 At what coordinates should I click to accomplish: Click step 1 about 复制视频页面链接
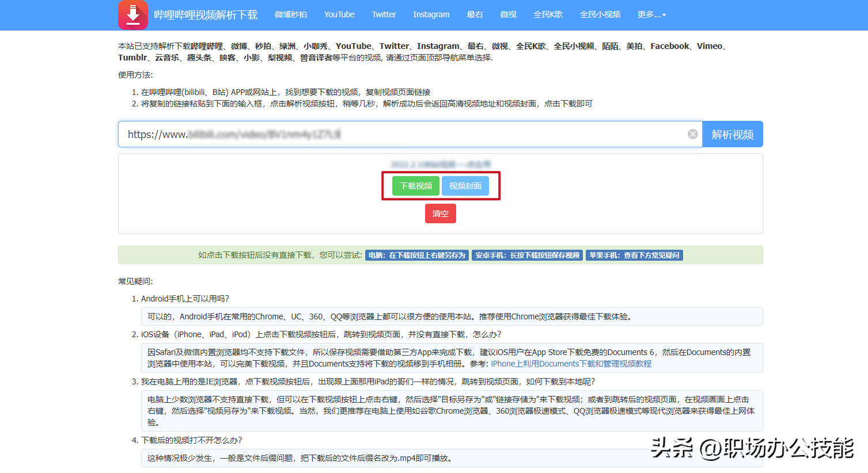(286, 92)
